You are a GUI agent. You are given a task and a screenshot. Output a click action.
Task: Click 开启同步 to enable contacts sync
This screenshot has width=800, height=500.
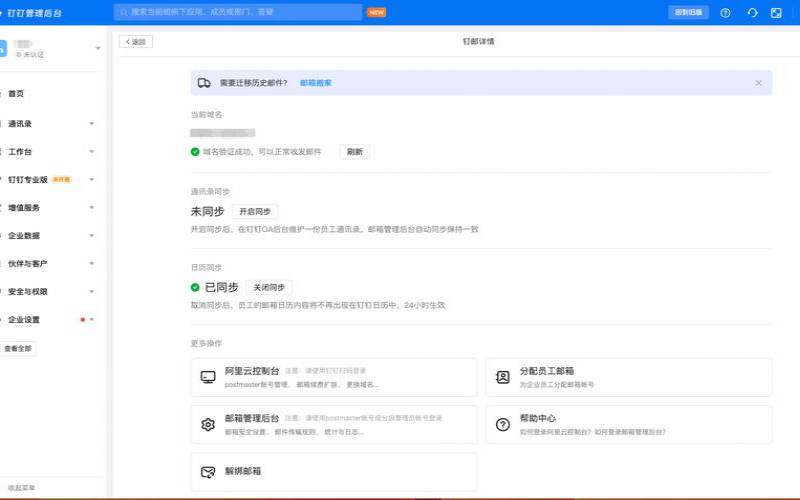coord(255,211)
